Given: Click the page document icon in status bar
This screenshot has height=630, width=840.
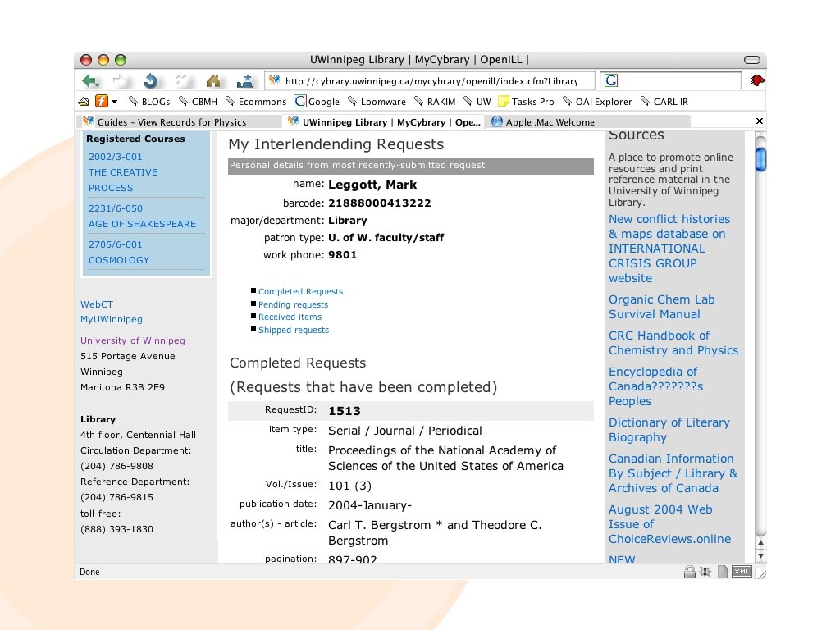Looking at the screenshot, I should 723,572.
